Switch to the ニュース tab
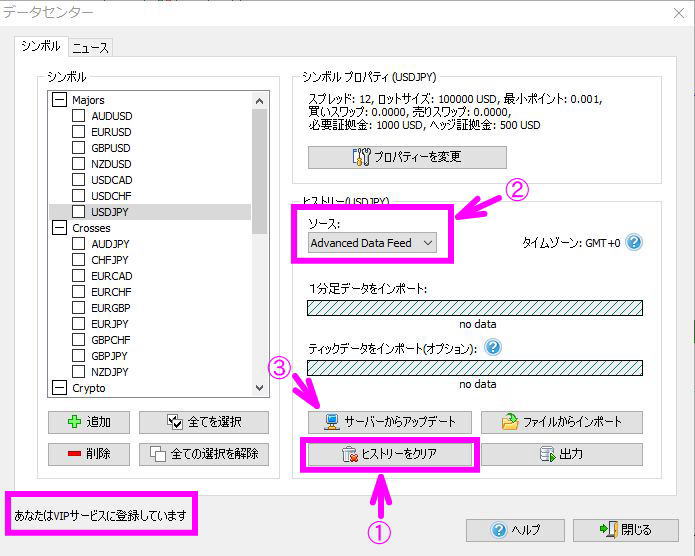 (x=90, y=48)
